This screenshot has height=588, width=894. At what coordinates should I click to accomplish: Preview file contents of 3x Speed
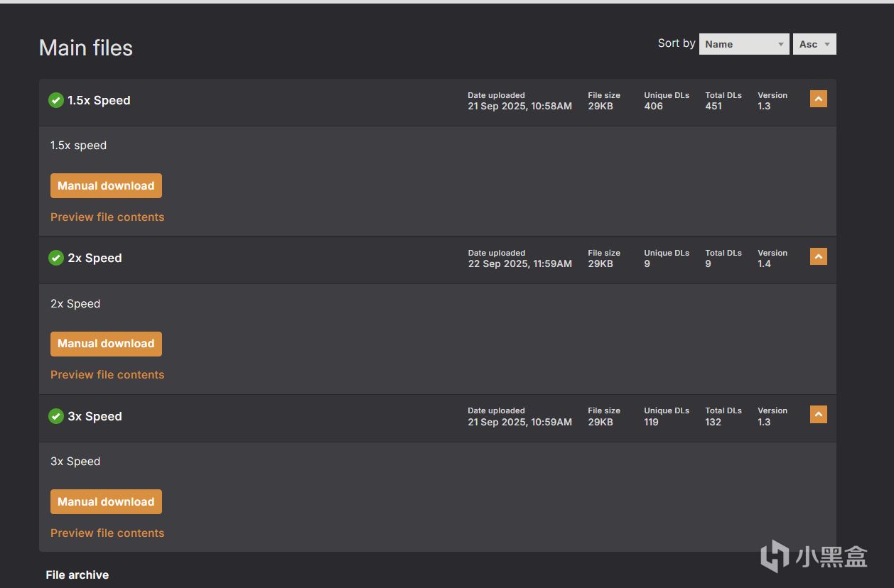click(107, 533)
